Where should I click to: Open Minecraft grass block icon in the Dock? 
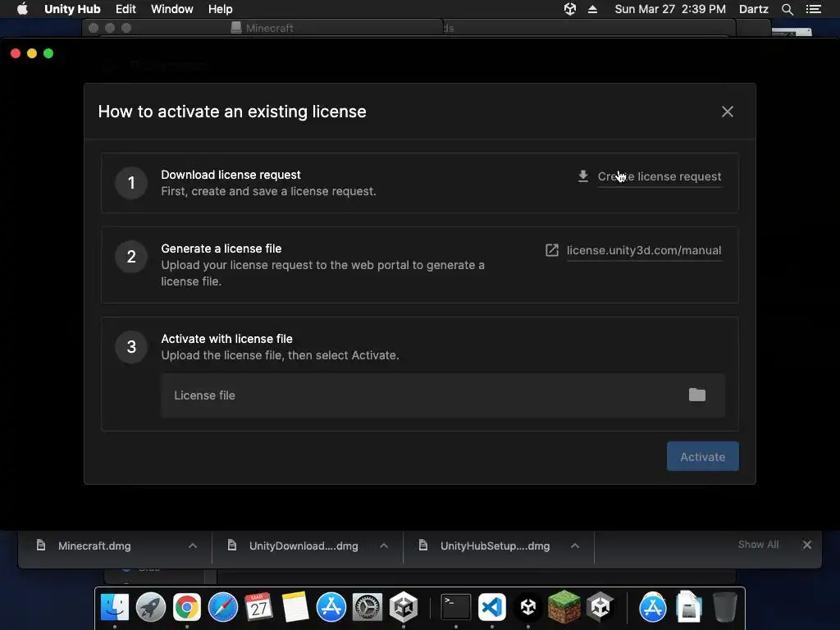pos(564,607)
